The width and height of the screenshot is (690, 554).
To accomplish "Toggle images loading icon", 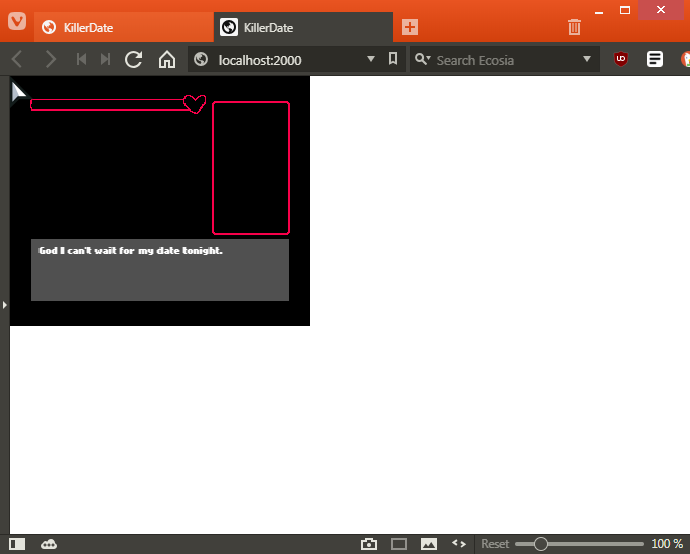I will click(x=429, y=544).
